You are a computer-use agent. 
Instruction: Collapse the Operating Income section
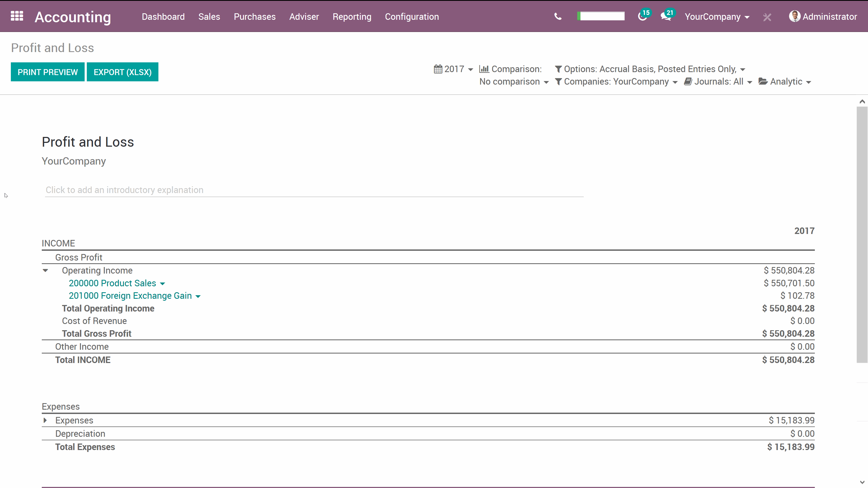[45, 271]
